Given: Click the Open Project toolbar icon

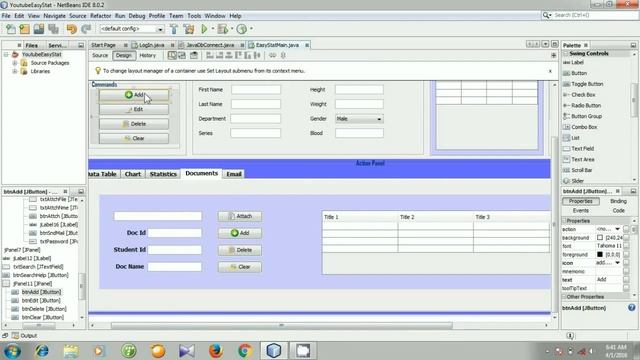Looking at the screenshot, I should tap(39, 29).
